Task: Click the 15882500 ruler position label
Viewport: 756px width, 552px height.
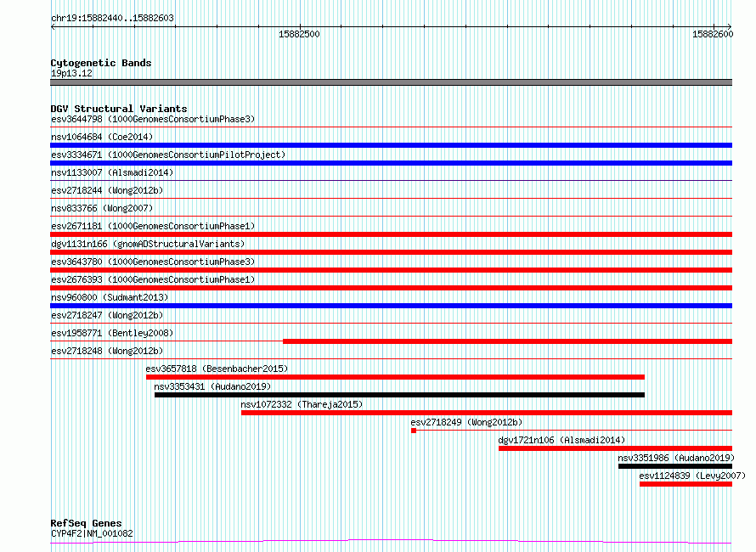Action: pos(299,34)
